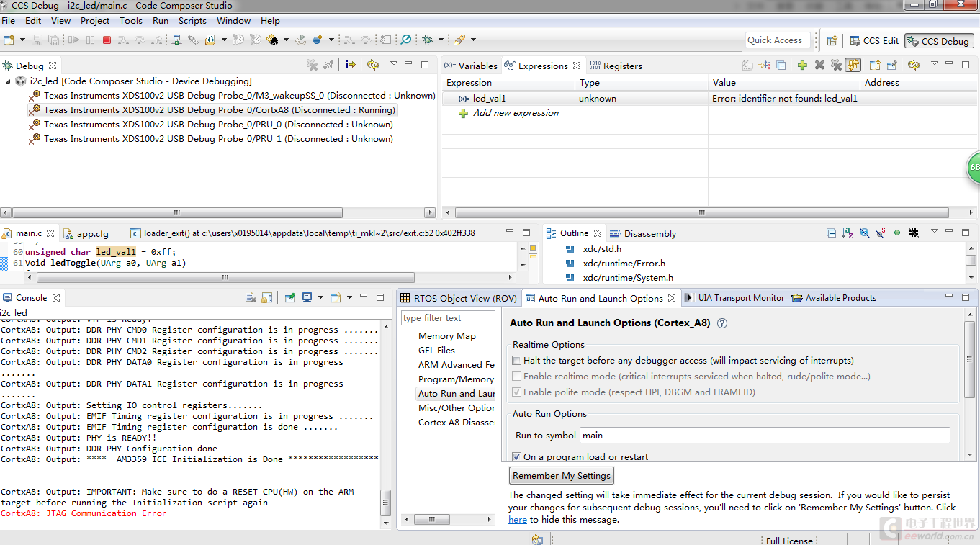Image resolution: width=980 pixels, height=545 pixels.
Task: Select GEL Files in options list
Action: click(436, 351)
